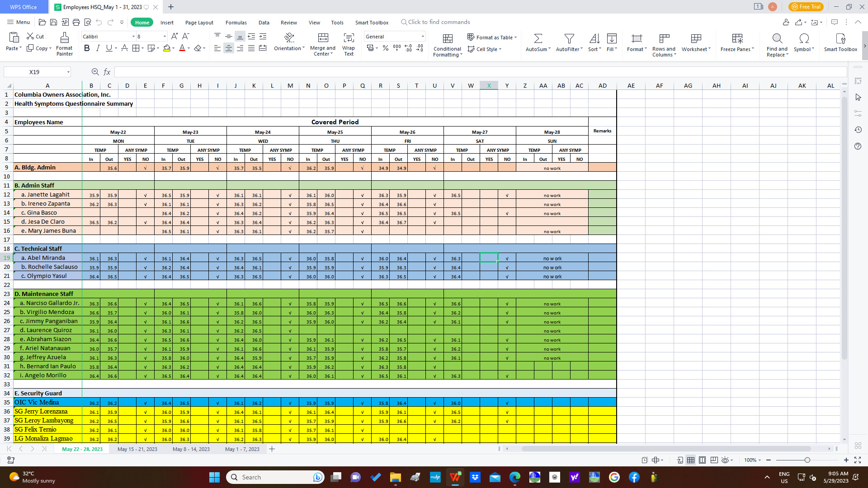Click the AutoSum sigma icon
Image resolution: width=868 pixels, height=488 pixels.
(x=538, y=38)
